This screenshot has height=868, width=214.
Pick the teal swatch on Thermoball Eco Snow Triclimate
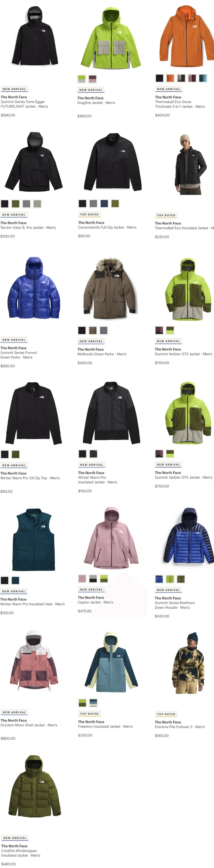point(203,78)
